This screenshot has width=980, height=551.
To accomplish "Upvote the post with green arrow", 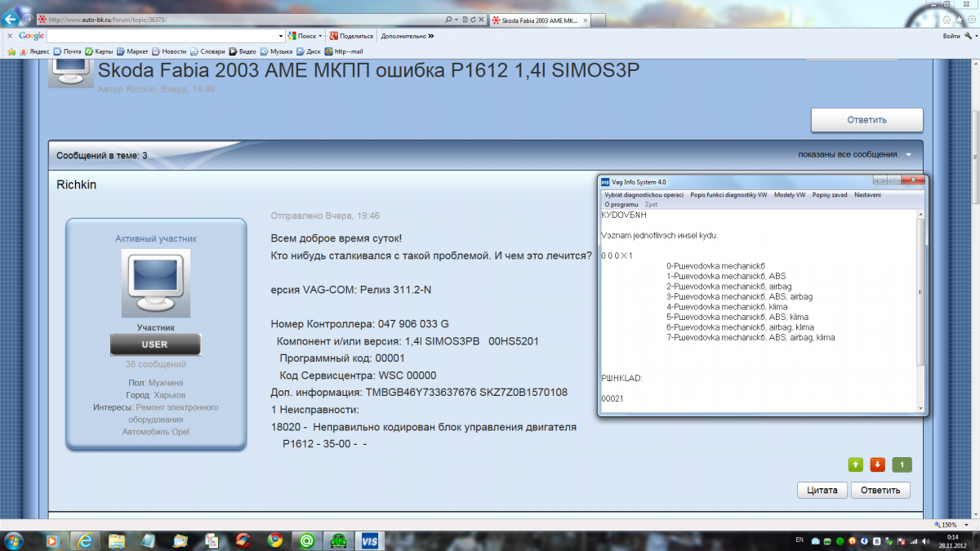I will coord(855,464).
